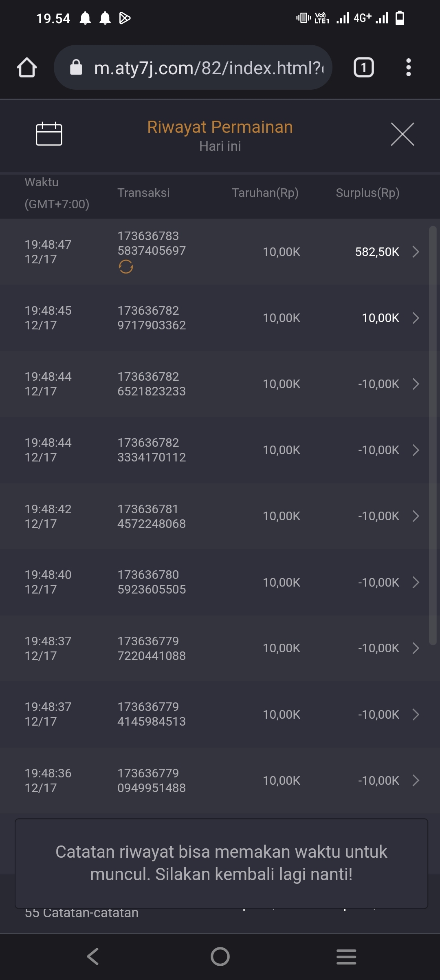Click the history list vertical scrollbar

(433, 435)
